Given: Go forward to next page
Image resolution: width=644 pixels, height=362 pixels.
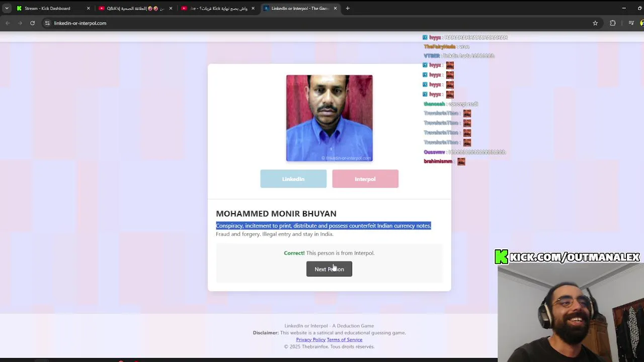Looking at the screenshot, I should pos(20,23).
